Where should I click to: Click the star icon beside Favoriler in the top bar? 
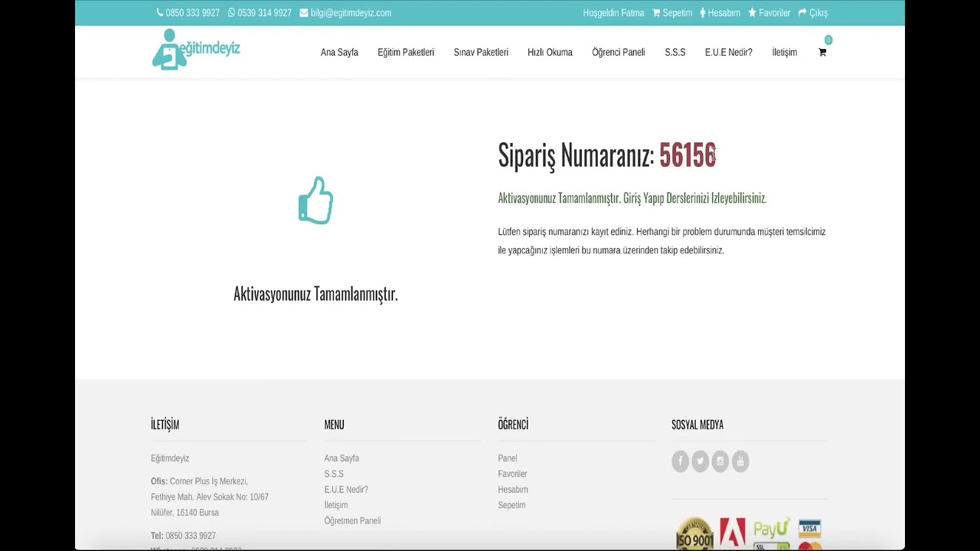coord(752,13)
